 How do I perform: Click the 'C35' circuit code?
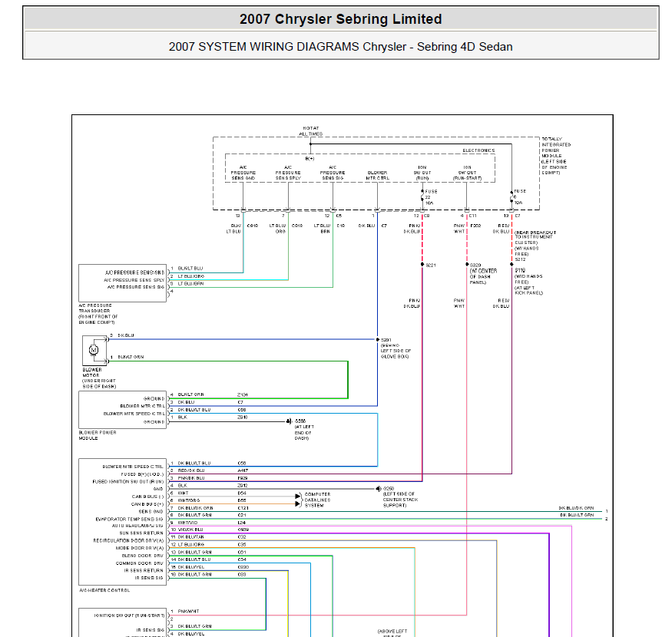coord(242,544)
